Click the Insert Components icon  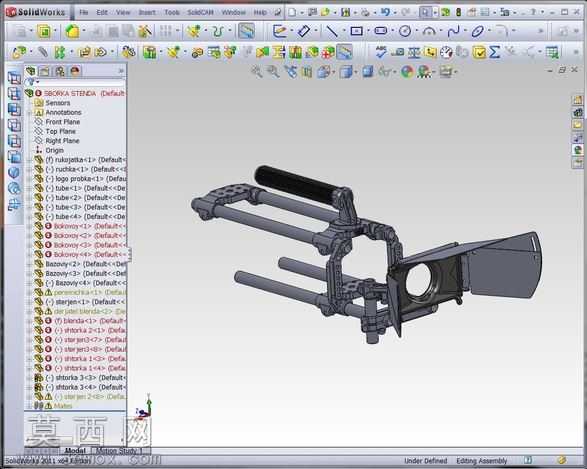point(19,52)
